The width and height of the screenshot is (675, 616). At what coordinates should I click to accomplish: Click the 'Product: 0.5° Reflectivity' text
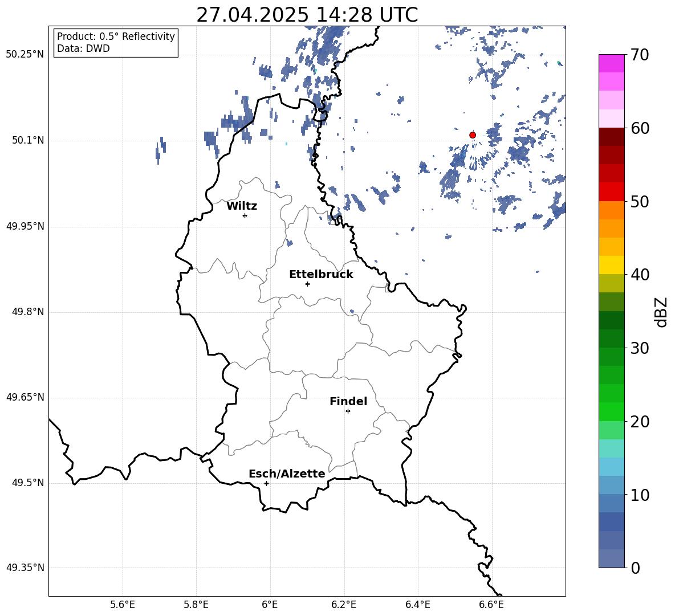pyautogui.click(x=116, y=36)
